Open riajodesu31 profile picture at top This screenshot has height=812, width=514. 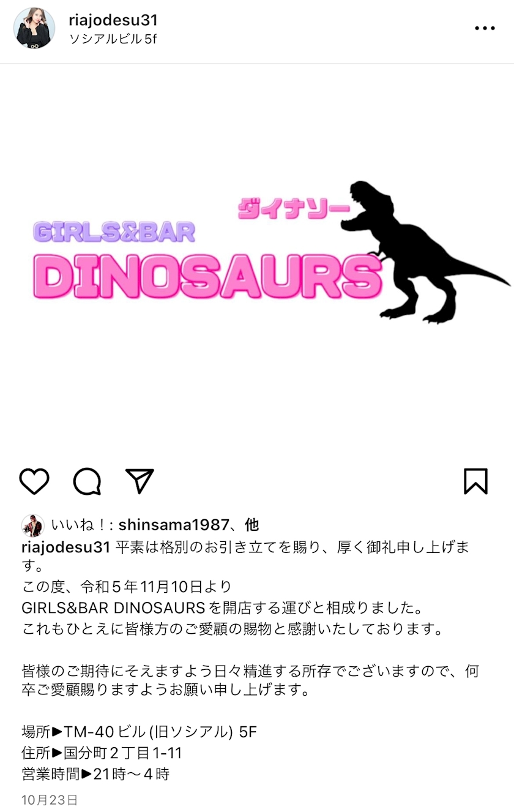pyautogui.click(x=34, y=28)
